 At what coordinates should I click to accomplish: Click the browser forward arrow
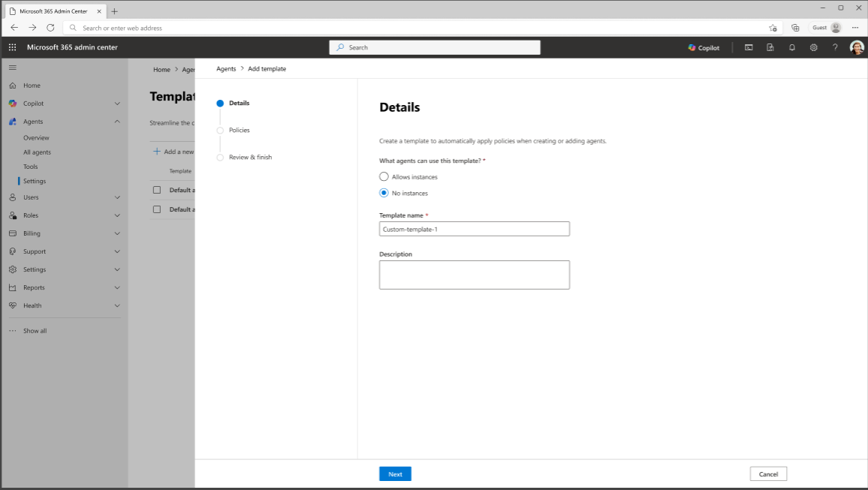click(x=32, y=28)
